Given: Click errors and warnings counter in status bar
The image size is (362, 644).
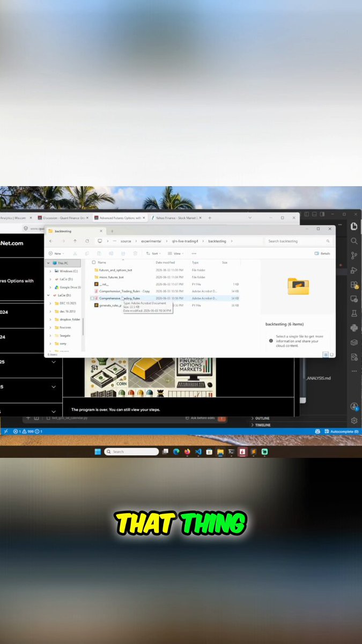Looking at the screenshot, I should (x=28, y=431).
